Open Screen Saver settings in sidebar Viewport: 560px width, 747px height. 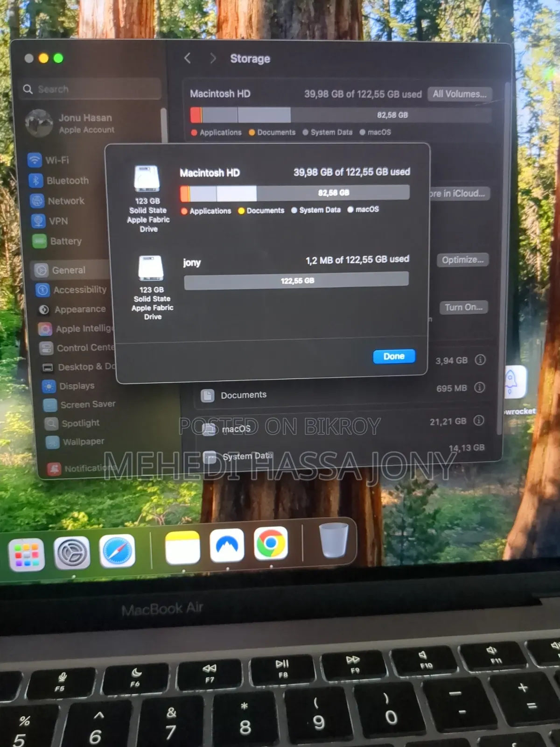pos(80,404)
